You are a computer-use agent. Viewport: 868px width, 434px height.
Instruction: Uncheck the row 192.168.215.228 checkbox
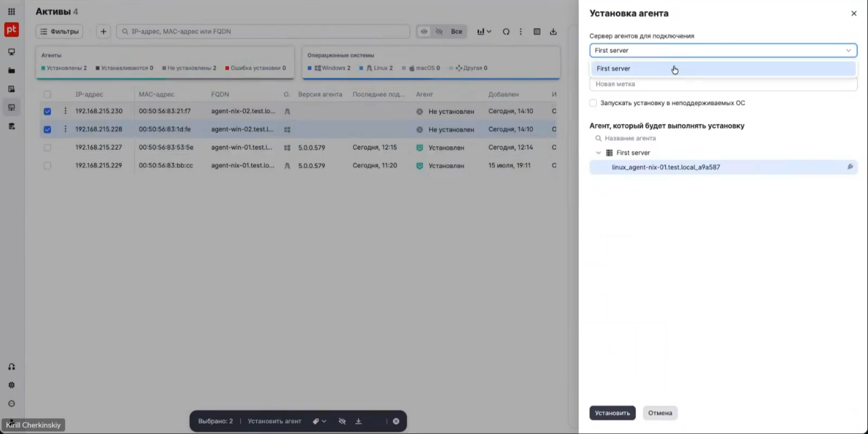(x=47, y=130)
